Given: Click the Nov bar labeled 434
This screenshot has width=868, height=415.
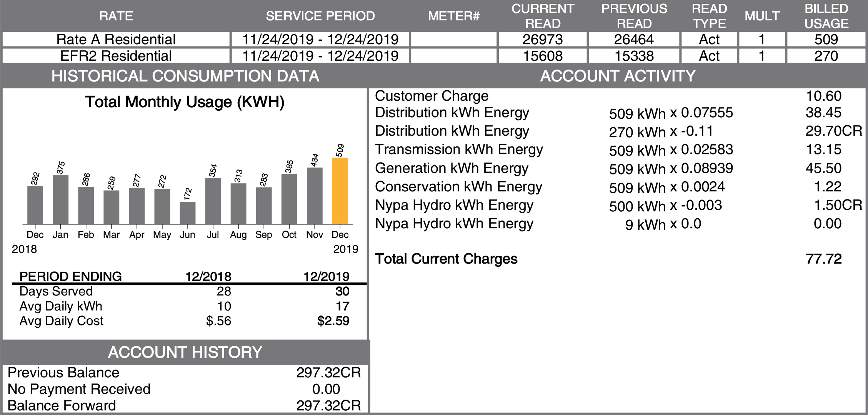Looking at the screenshot, I should (315, 196).
